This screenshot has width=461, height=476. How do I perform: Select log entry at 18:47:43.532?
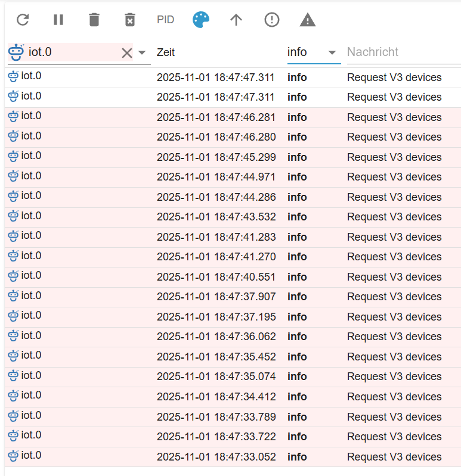click(233, 217)
